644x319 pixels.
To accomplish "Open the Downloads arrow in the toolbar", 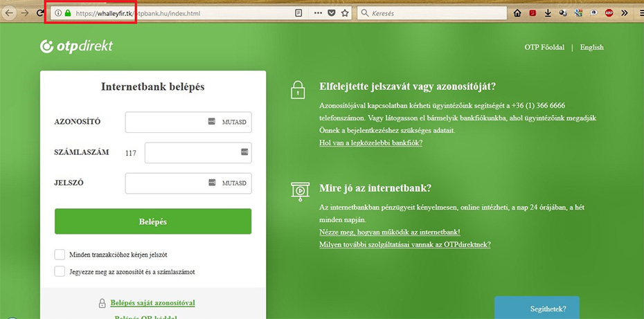I will 548,13.
